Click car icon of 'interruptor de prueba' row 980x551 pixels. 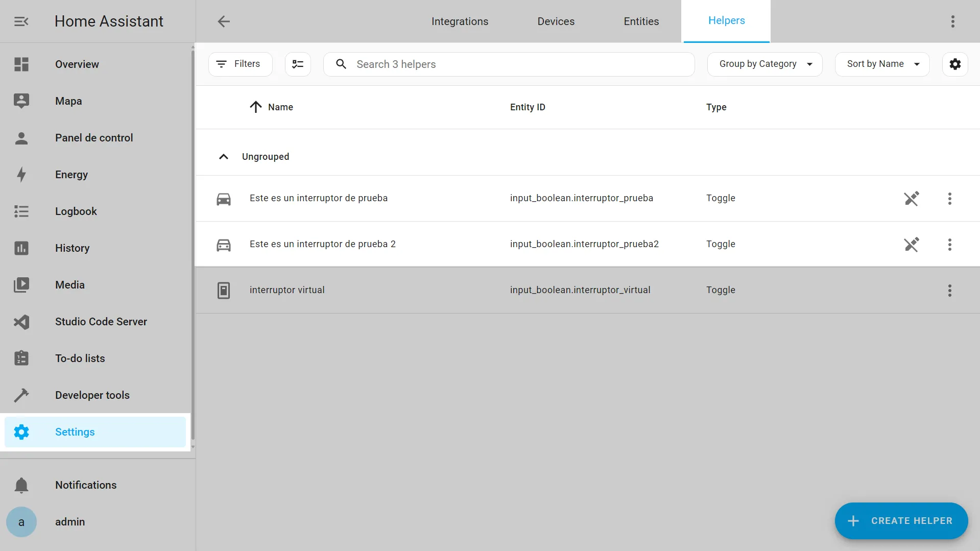(x=224, y=199)
